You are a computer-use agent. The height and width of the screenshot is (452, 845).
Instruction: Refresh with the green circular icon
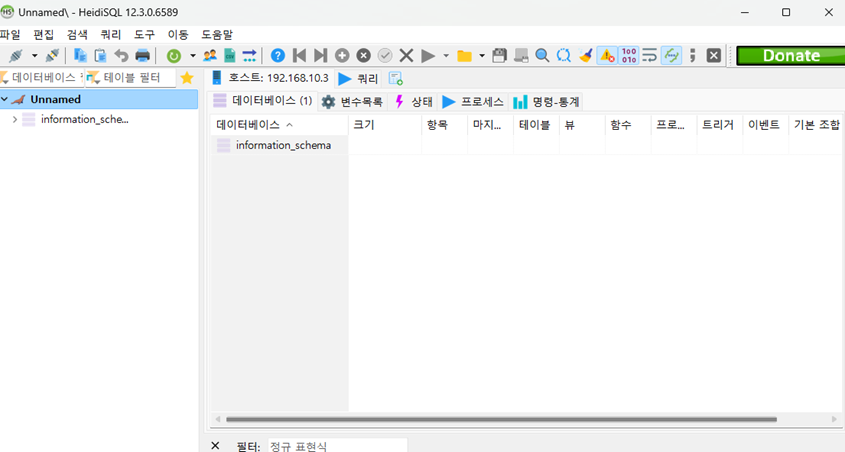(x=174, y=55)
